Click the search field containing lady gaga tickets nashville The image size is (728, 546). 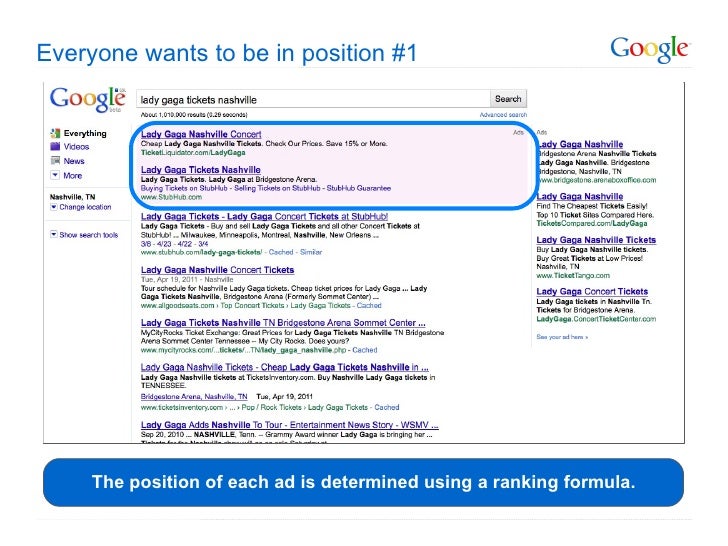(313, 99)
